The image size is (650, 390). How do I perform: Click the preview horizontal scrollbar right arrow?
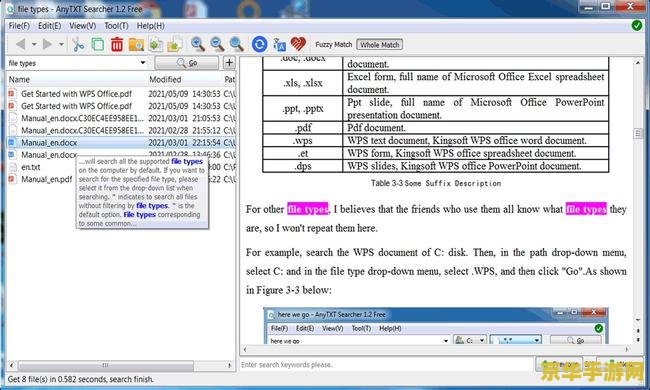(627, 349)
